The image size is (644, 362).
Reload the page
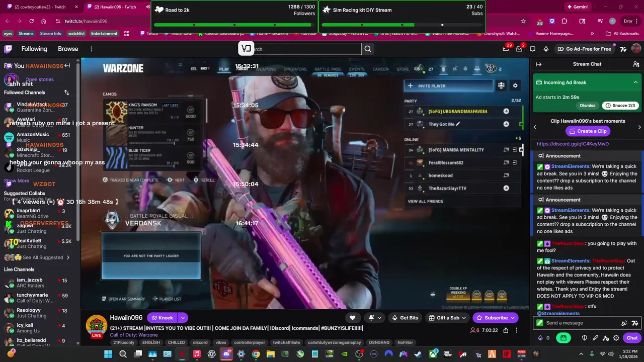tap(31, 21)
